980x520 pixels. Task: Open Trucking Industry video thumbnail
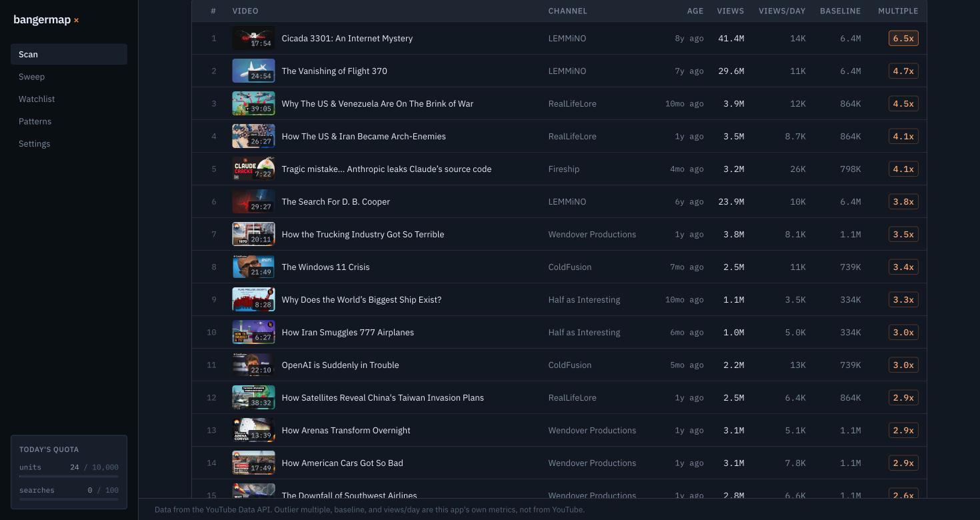click(x=253, y=234)
